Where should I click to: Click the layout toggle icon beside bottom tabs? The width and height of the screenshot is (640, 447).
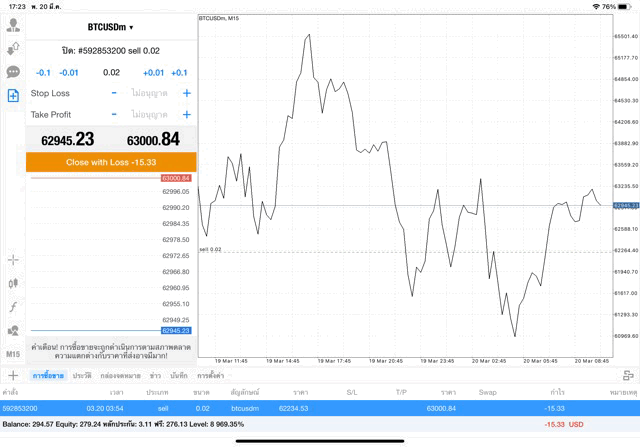click(x=628, y=375)
